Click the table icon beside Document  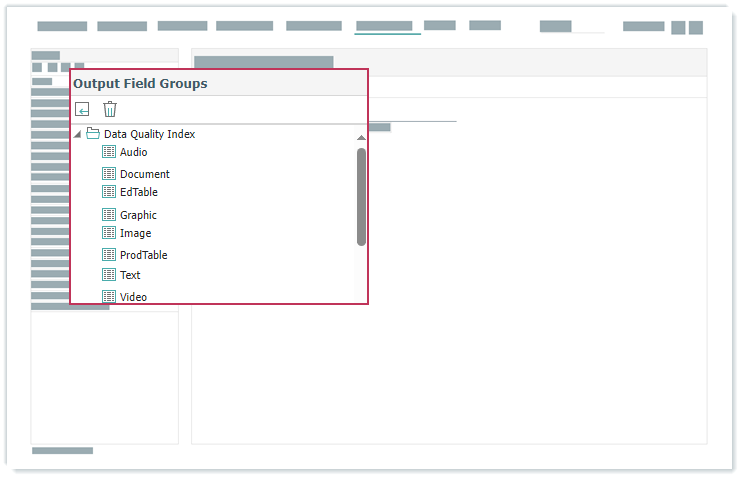point(109,174)
